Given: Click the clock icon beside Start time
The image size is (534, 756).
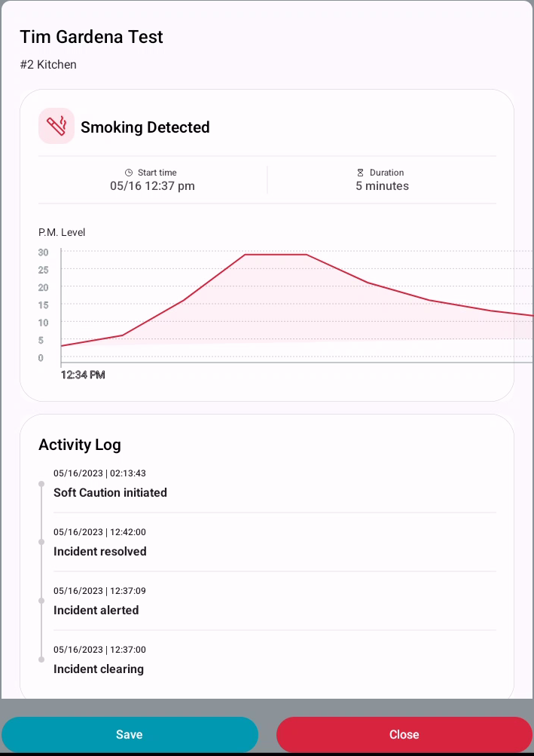Looking at the screenshot, I should 129,173.
